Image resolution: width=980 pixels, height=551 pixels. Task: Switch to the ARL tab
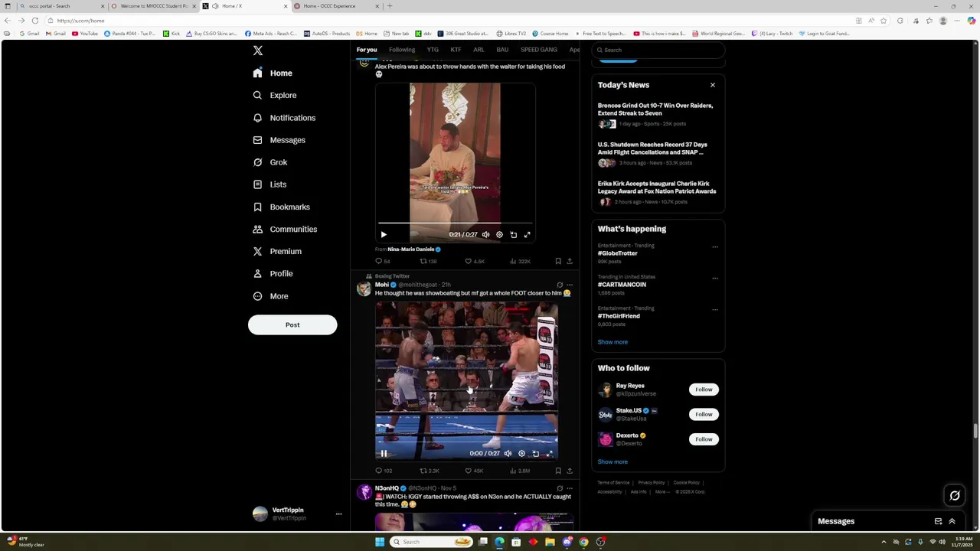point(479,50)
